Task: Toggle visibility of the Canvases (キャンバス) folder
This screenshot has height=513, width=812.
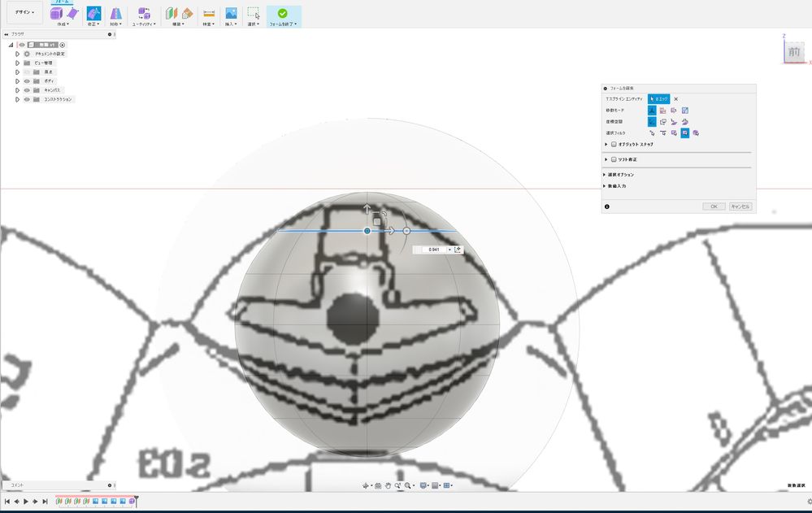Action: point(27,90)
